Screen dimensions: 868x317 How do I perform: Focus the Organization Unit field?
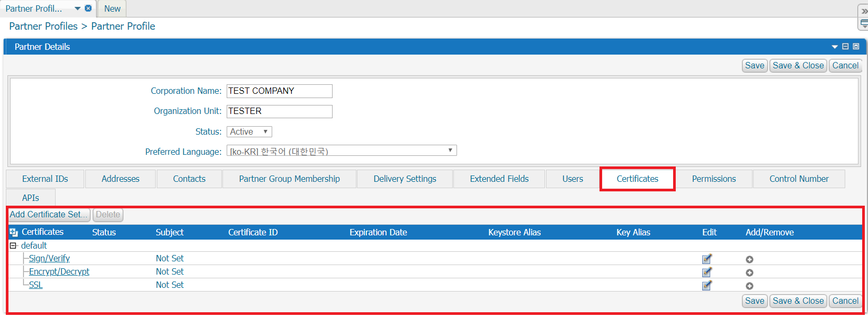pos(280,111)
